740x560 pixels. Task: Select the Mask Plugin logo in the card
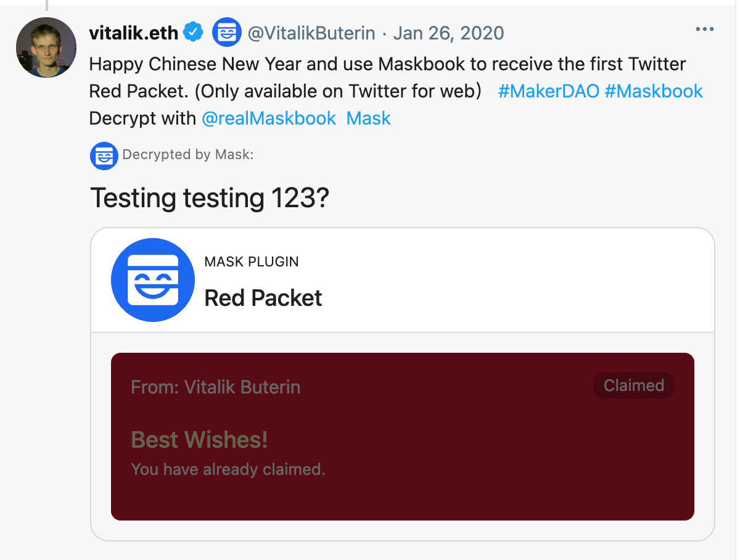pyautogui.click(x=152, y=279)
